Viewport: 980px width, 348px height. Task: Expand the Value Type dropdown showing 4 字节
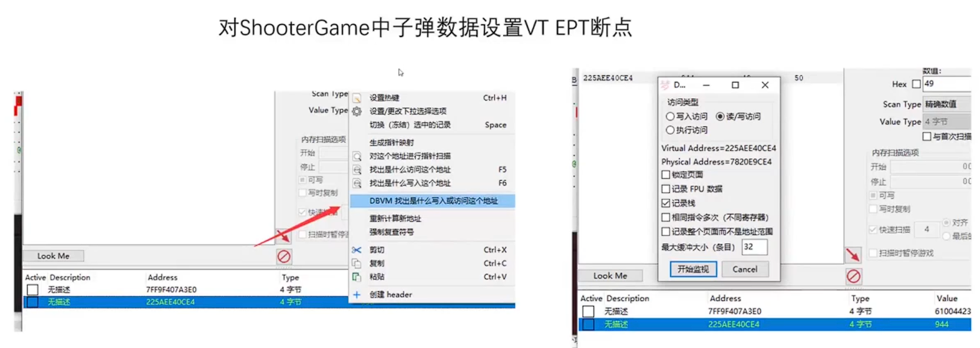click(946, 122)
